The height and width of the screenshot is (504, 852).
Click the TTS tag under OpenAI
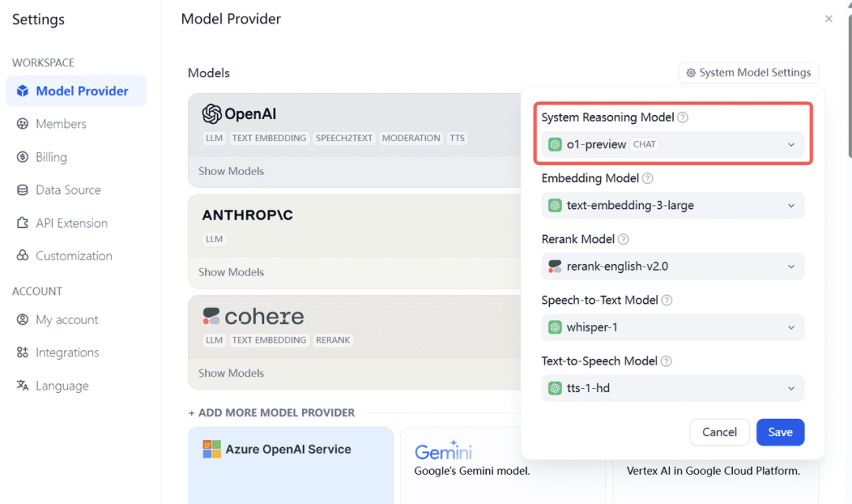pyautogui.click(x=457, y=138)
